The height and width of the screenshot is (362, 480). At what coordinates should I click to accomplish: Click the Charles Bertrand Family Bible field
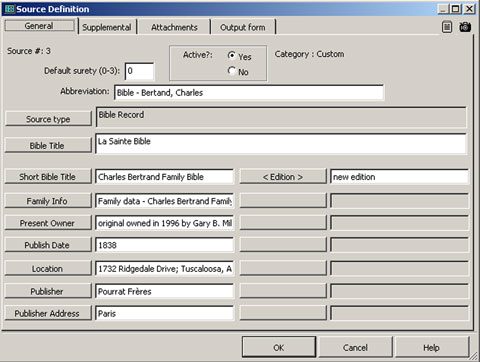(x=165, y=177)
